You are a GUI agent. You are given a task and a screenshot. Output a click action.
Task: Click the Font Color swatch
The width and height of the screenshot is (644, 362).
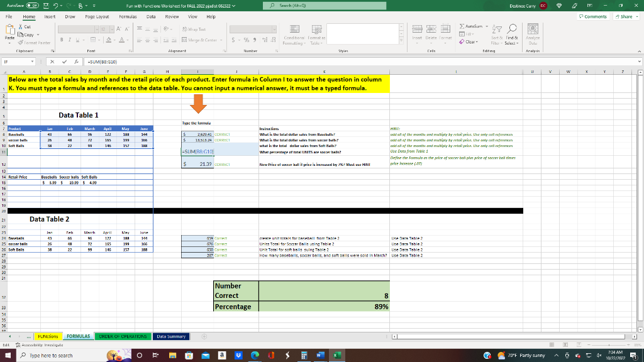coord(121,40)
